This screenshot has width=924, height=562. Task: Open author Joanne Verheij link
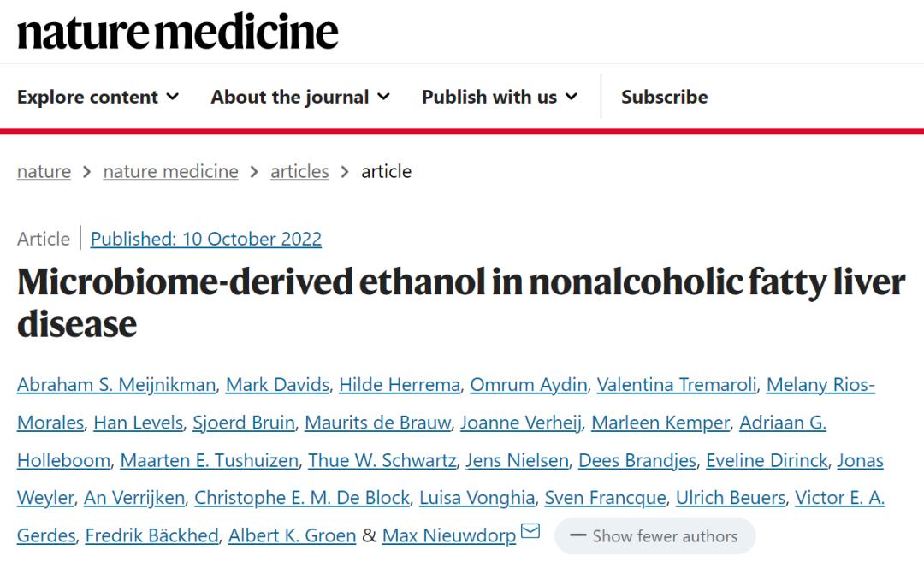[x=521, y=423]
